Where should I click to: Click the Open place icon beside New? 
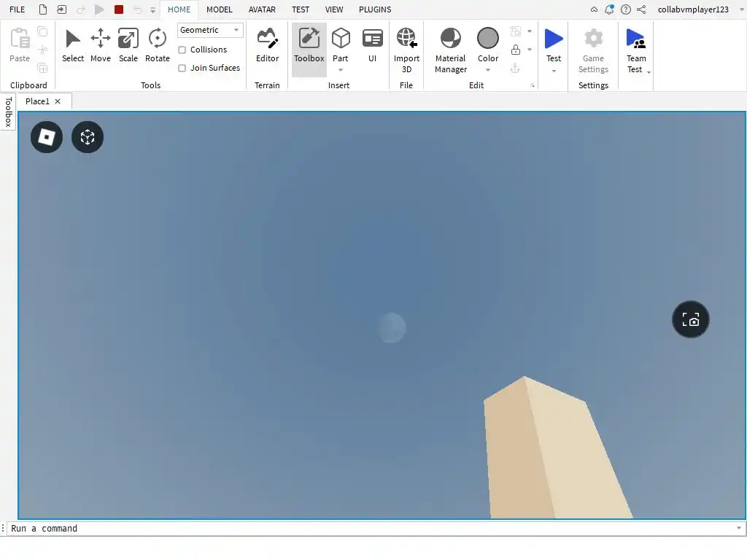click(x=61, y=9)
